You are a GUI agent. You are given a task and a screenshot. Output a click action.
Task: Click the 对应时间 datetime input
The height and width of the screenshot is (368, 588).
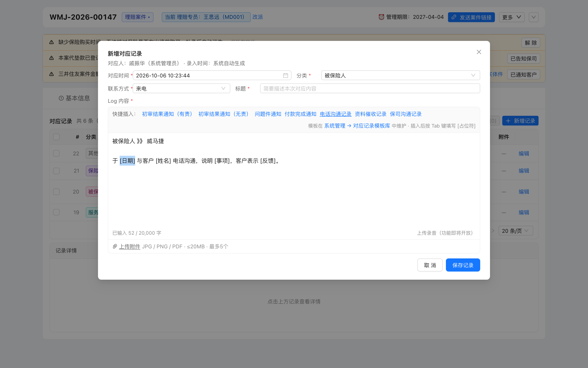212,75
